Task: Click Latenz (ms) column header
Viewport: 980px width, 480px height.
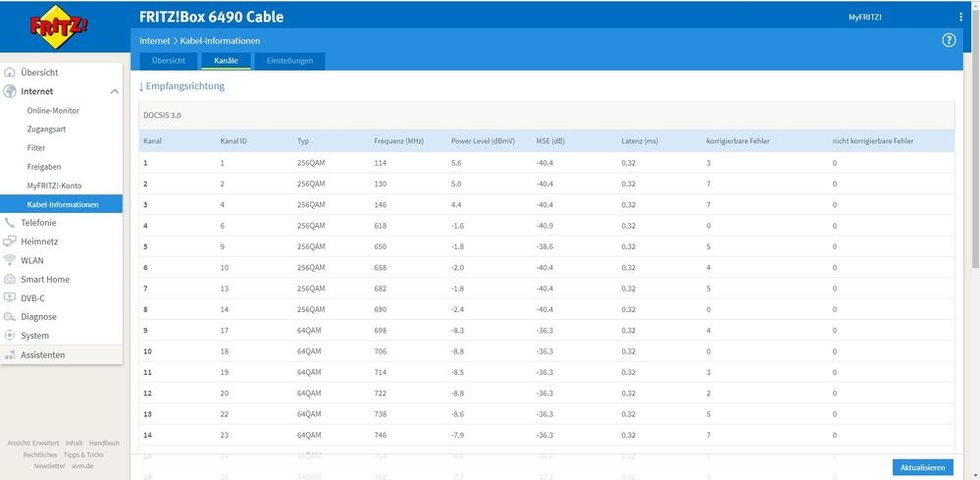Action: pos(640,141)
